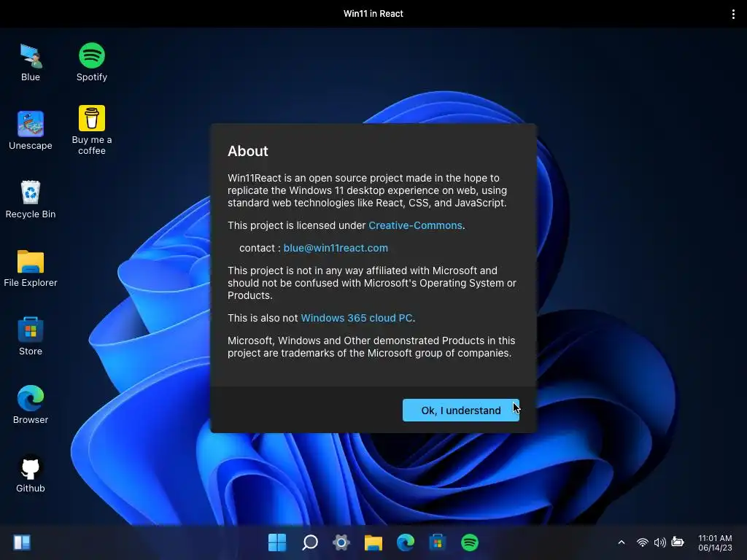
Task: Open the three-dot menu at top right
Action: pyautogui.click(x=733, y=15)
